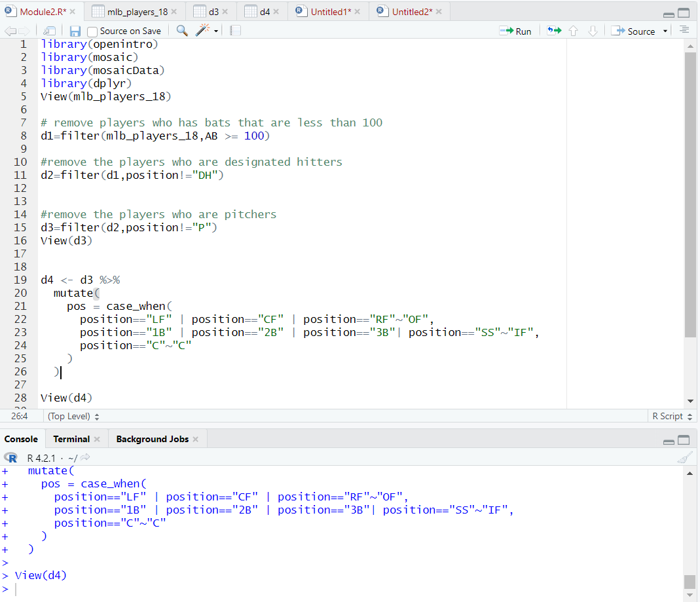The width and height of the screenshot is (700, 602).
Task: Close the d4 tab
Action: [276, 12]
